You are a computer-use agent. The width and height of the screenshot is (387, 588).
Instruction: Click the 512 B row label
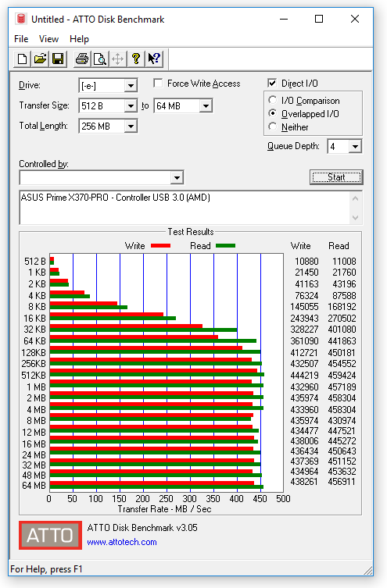[35, 261]
